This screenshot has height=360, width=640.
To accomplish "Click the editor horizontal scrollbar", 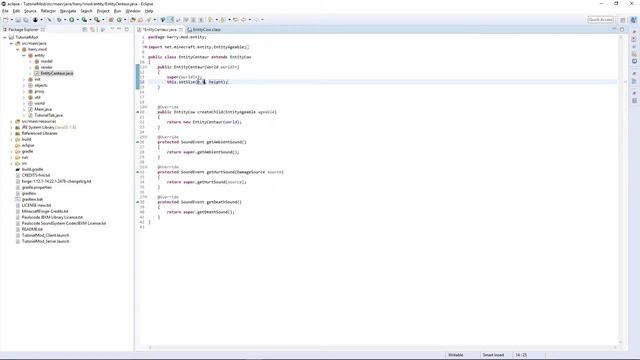I will tap(382, 348).
